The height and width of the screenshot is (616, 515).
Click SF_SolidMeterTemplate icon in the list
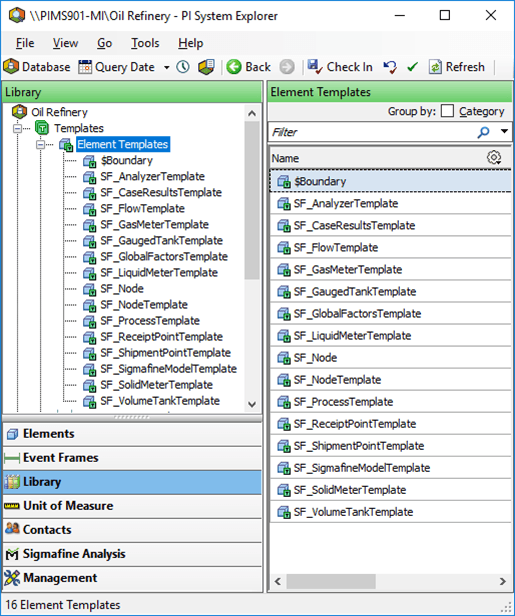pos(284,490)
